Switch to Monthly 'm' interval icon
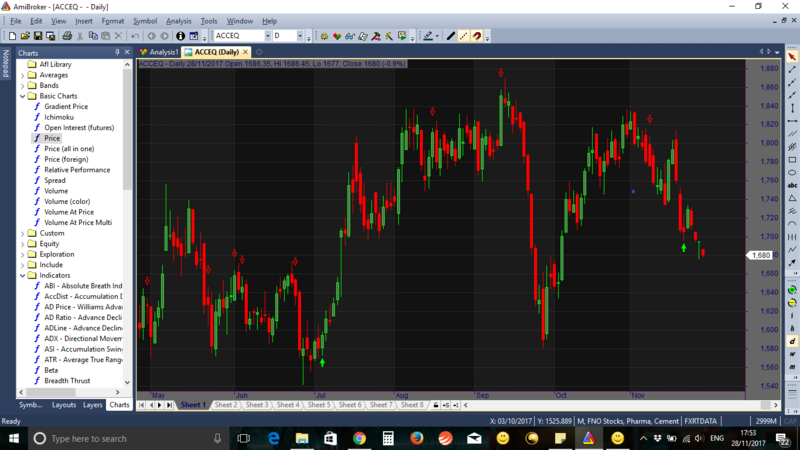 click(792, 366)
